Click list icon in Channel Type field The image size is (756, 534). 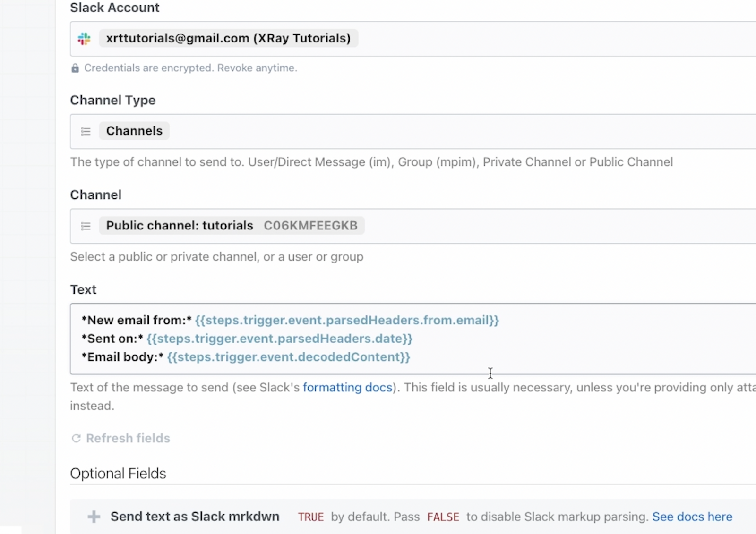click(86, 131)
